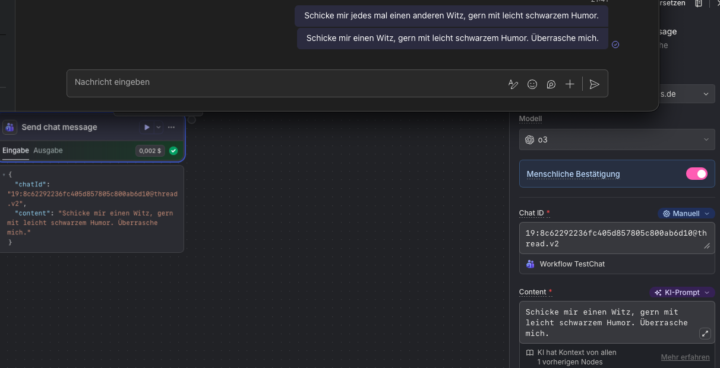Run the Send chat message node

(x=146, y=127)
